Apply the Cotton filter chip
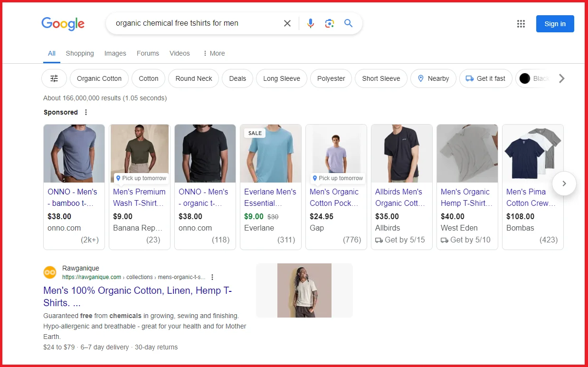This screenshot has width=588, height=367. coord(149,78)
